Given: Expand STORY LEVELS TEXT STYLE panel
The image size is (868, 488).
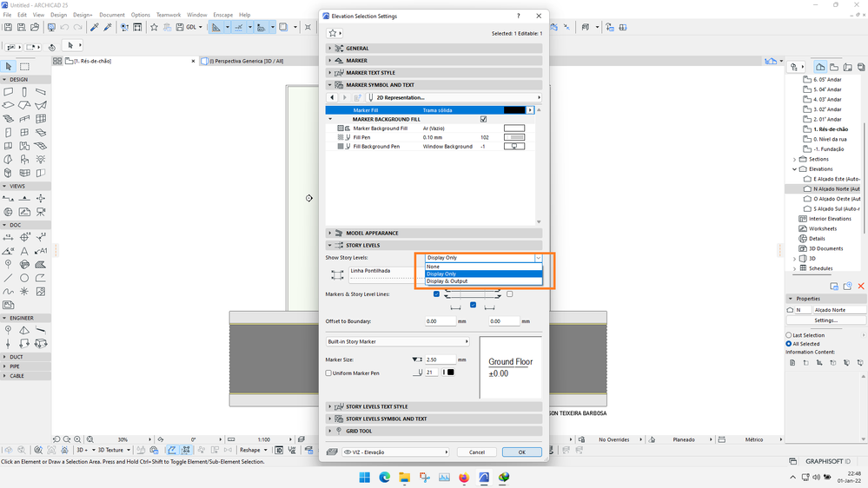Looking at the screenshot, I should point(434,406).
